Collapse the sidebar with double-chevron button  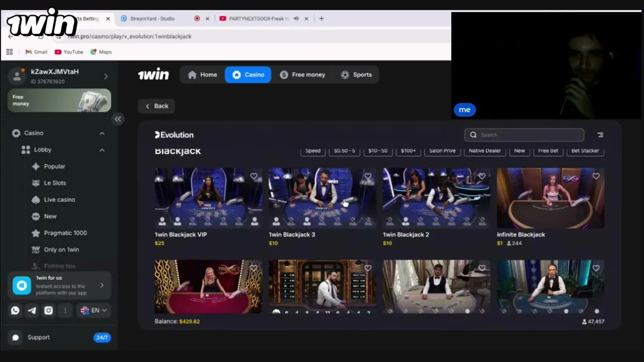pos(118,119)
